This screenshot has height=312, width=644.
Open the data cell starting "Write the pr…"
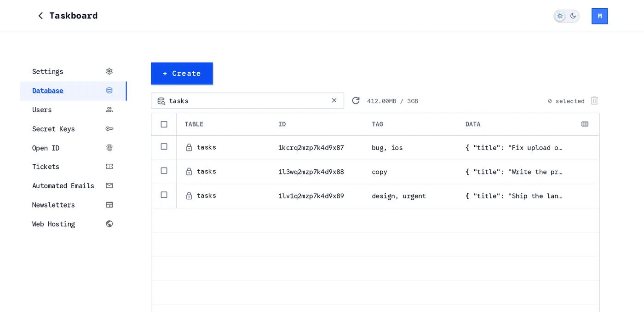pos(514,172)
